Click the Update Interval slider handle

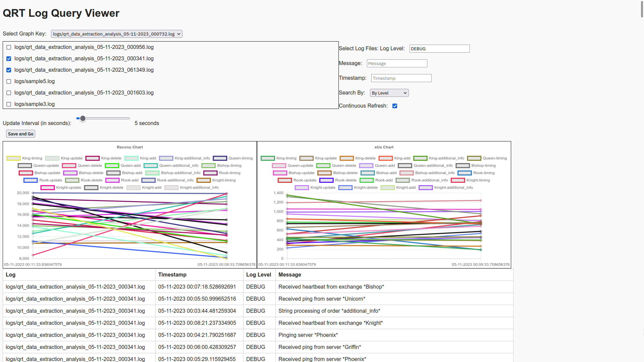coord(83,118)
